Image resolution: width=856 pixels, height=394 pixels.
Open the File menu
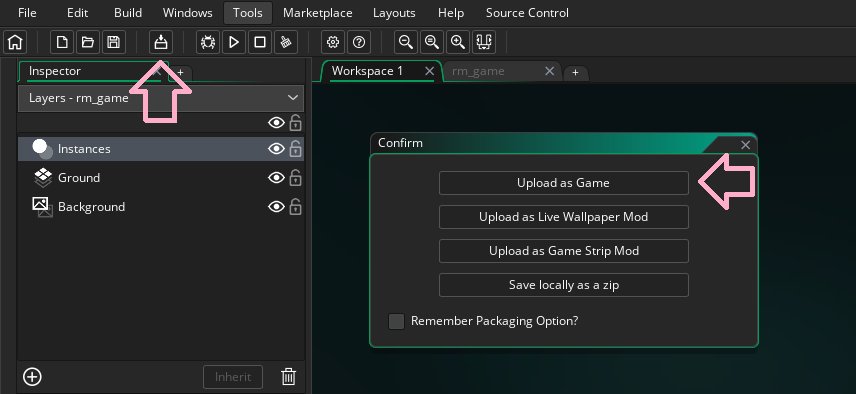point(27,13)
